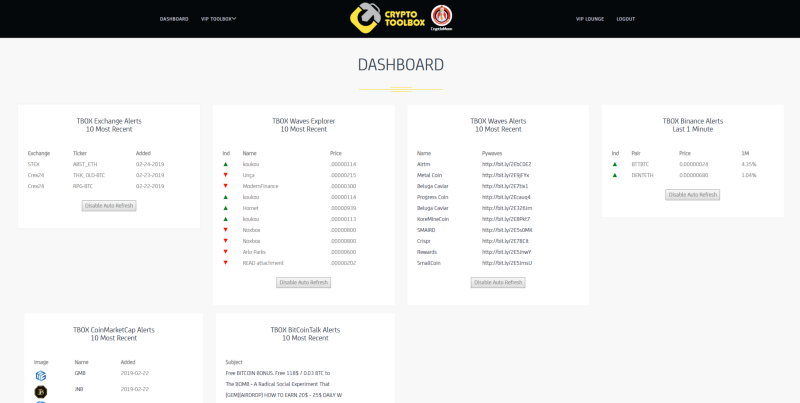The width and height of the screenshot is (800, 403).
Task: Click the KoreMineCoin name
Action: (x=433, y=219)
